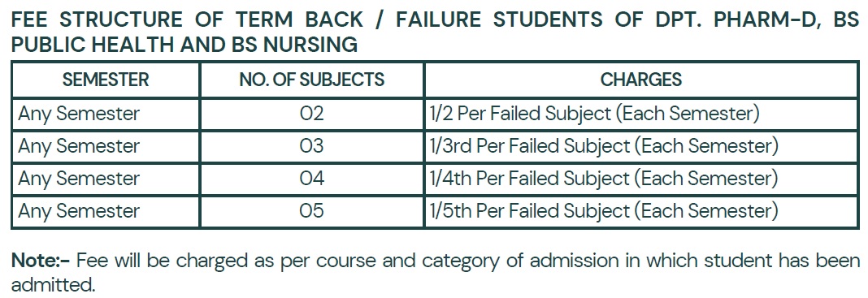868x298 pixels.
Task: Click the word admitted in the note
Action: pos(54,285)
